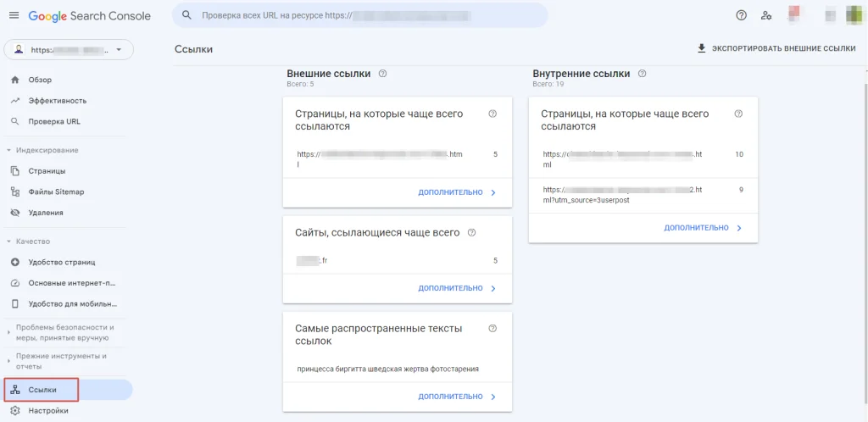Click the Google Search Console logo

[90, 16]
